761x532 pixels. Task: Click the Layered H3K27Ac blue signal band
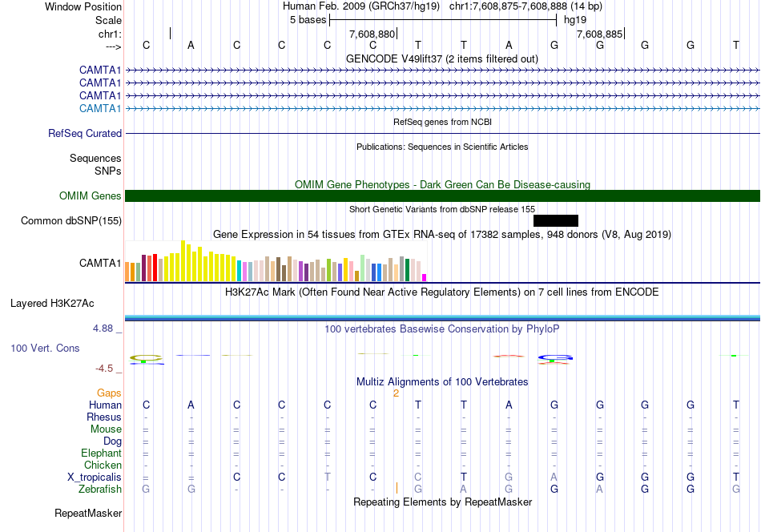(x=443, y=318)
